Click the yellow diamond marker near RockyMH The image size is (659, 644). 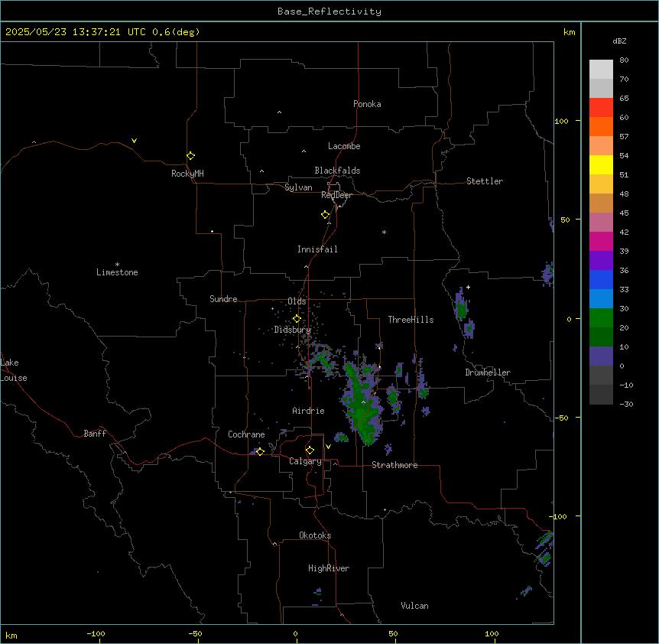pos(190,156)
